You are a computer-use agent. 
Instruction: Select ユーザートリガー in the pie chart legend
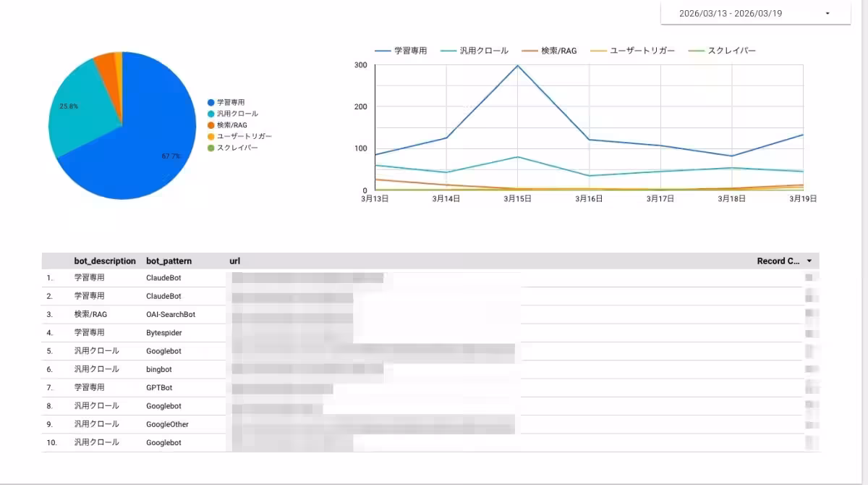click(244, 136)
